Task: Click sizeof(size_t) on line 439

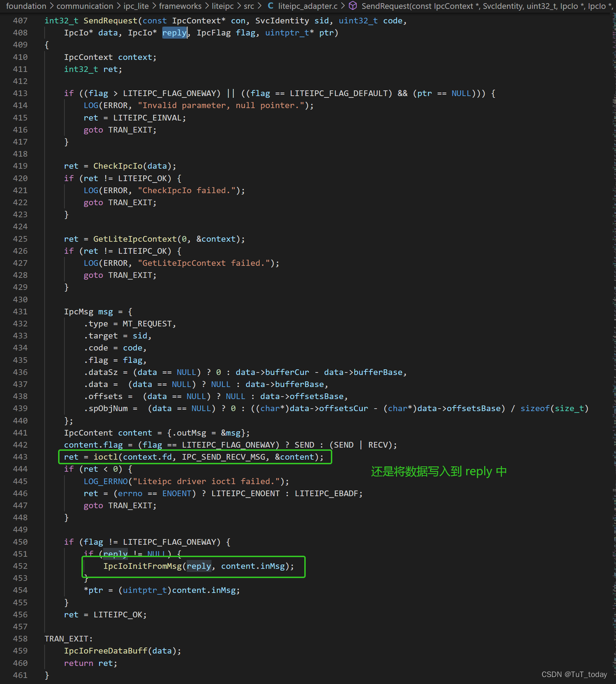Action: pyautogui.click(x=555, y=408)
